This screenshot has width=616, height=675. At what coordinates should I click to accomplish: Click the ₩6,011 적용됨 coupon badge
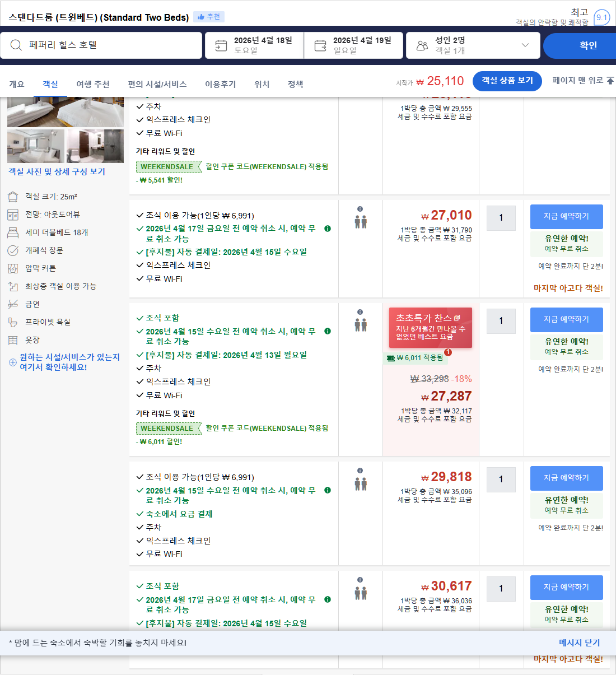(x=416, y=358)
